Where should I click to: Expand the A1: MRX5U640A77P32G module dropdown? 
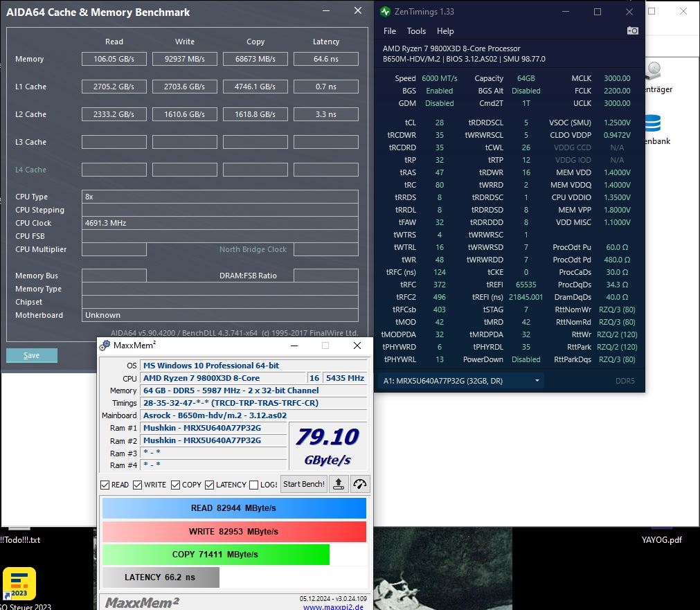pos(461,381)
